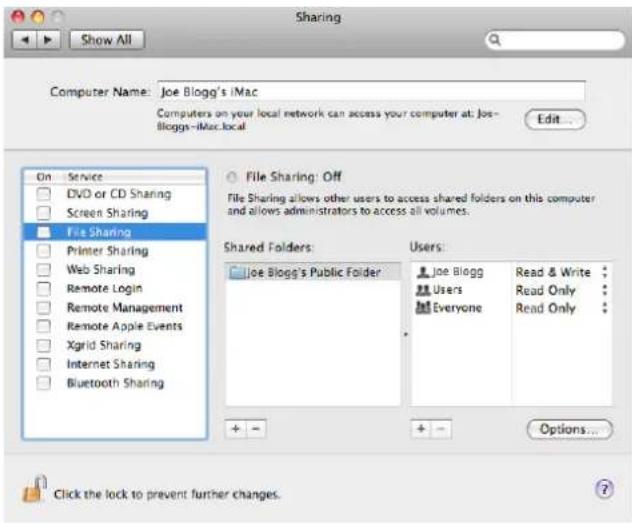The height and width of the screenshot is (523, 632).
Task: Open help with the question mark button
Action: (x=604, y=489)
